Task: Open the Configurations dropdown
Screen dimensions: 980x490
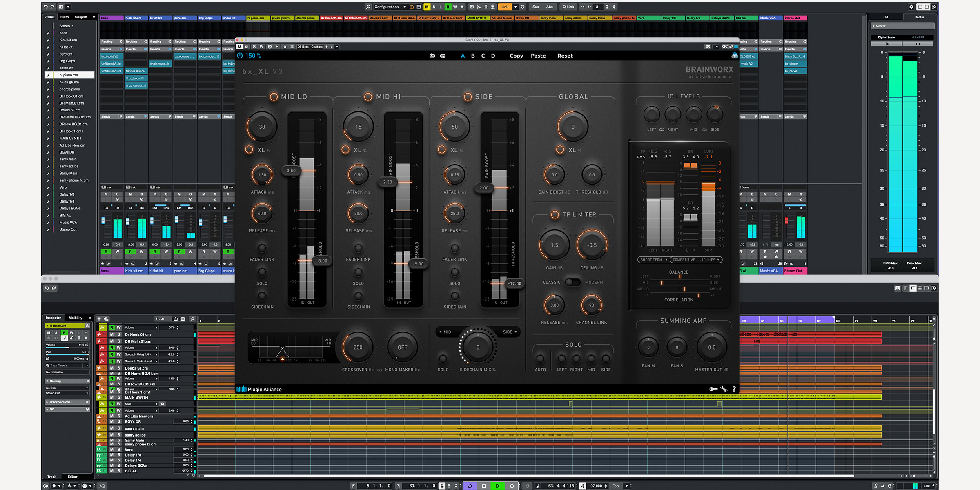Action: 390,7
